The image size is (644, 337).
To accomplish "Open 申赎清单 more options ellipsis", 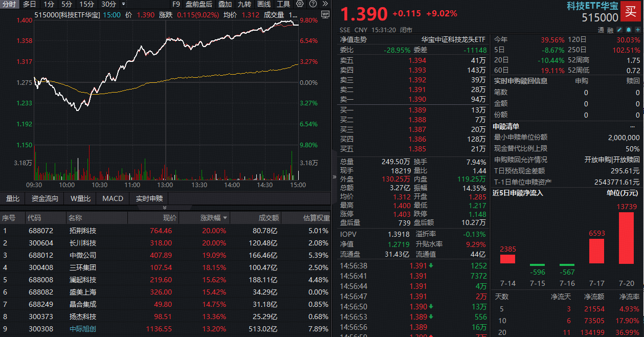I will [x=633, y=126].
